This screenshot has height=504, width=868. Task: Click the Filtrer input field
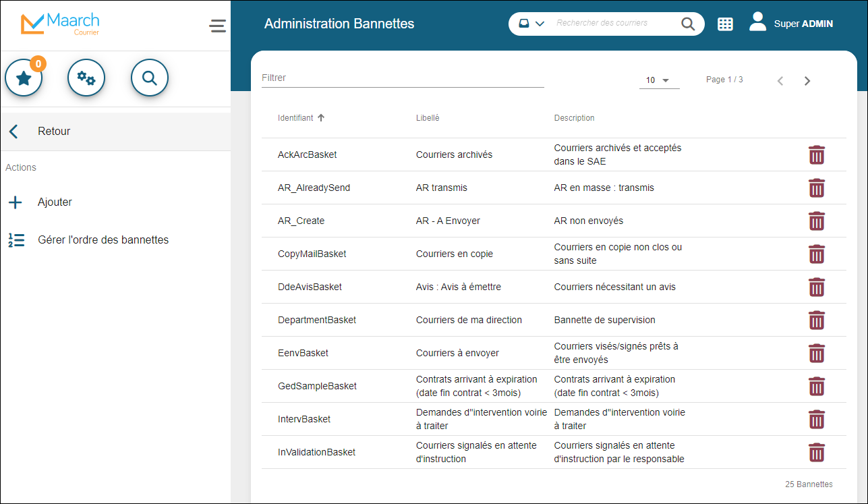402,78
